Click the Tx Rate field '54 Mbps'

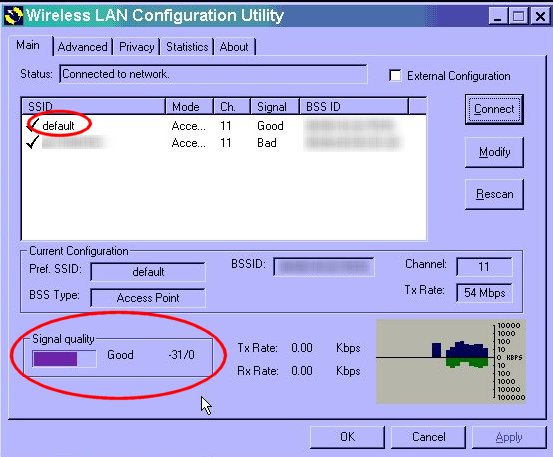pos(484,293)
